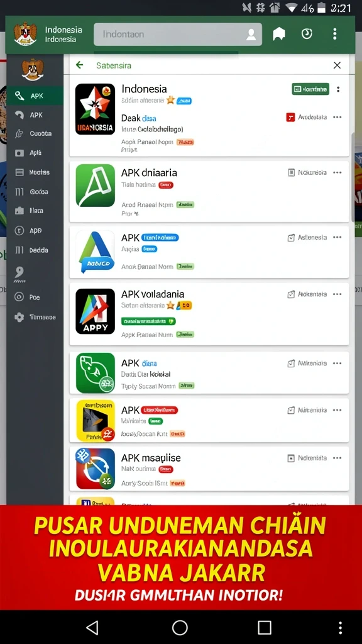Click the Sabensira panel title
This screenshot has width=362, height=644.
point(114,65)
